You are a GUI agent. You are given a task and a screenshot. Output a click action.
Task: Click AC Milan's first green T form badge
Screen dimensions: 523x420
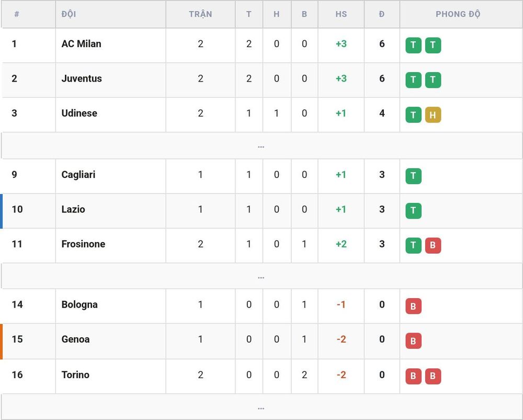point(413,46)
